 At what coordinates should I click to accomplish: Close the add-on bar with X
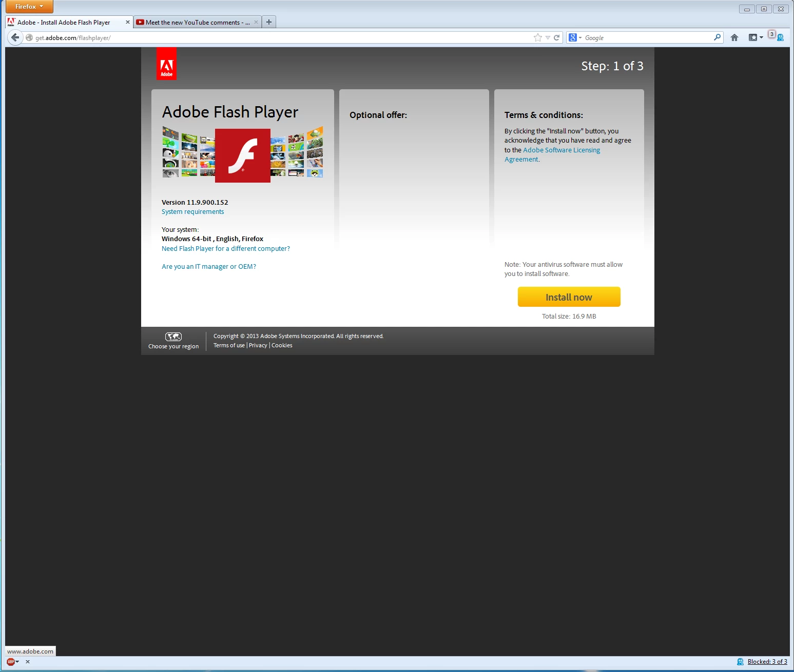28,662
